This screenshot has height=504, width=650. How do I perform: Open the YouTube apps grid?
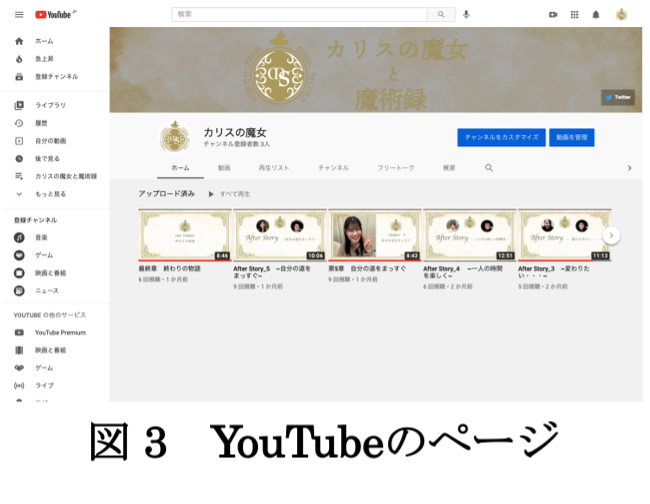575,15
